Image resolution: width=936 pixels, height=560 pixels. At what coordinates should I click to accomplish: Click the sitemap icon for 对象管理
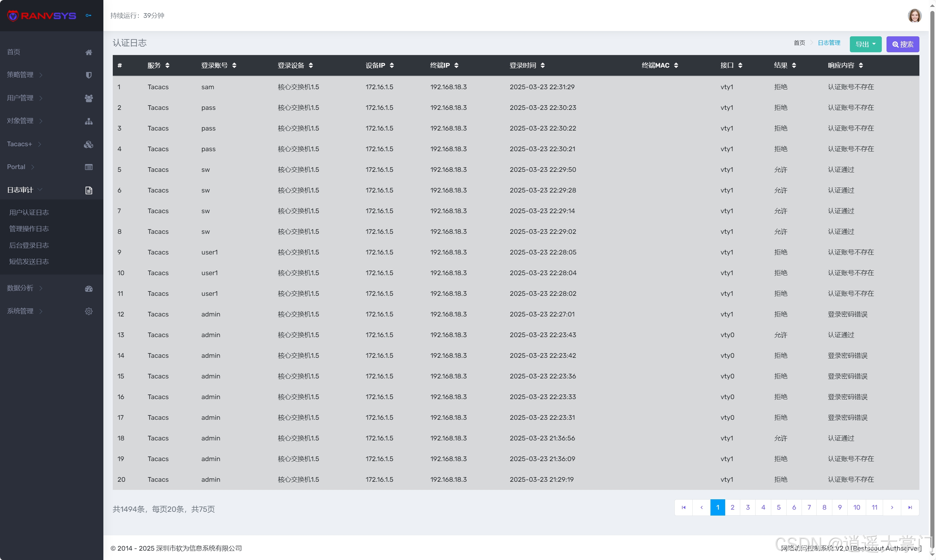(89, 121)
